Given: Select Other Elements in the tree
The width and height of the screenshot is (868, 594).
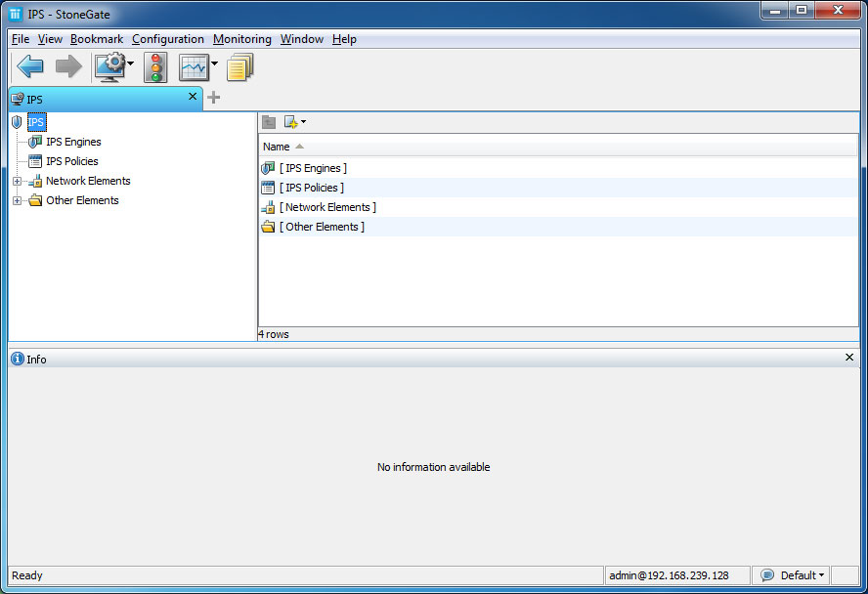Looking at the screenshot, I should pyautogui.click(x=82, y=200).
